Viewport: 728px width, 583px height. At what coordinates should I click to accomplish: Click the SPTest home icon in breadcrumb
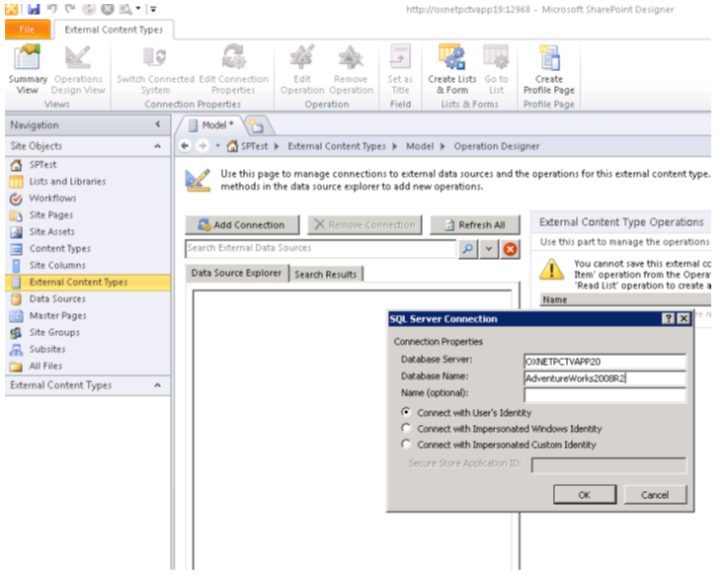pos(232,146)
